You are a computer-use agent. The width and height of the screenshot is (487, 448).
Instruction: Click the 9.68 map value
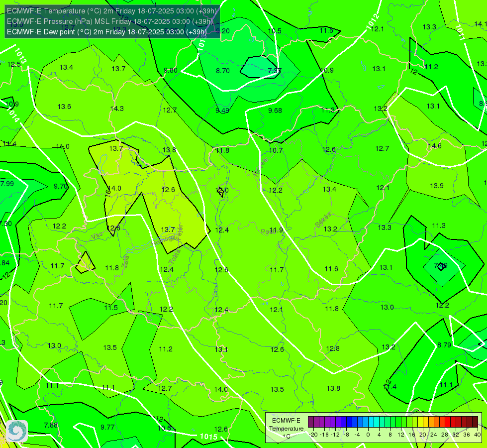click(x=275, y=111)
